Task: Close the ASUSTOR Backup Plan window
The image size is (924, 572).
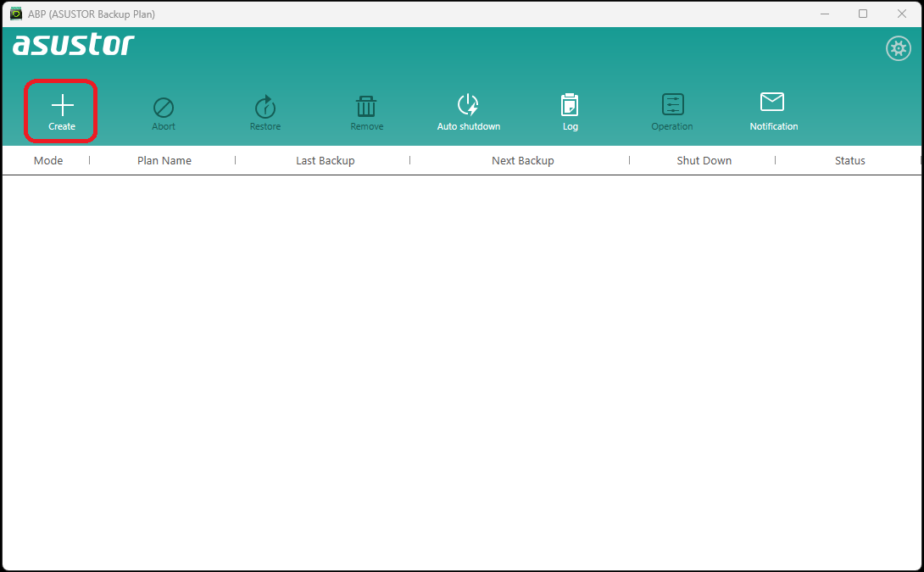Action: click(x=901, y=14)
